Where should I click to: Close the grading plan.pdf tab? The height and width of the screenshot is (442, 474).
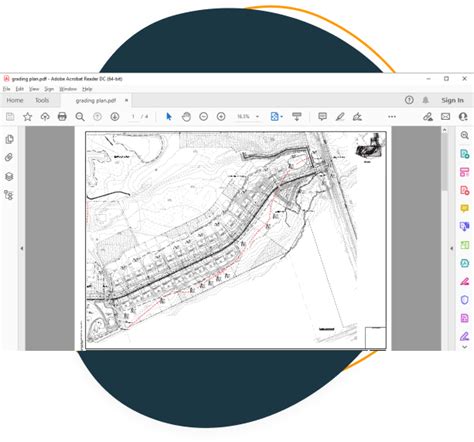coord(126,100)
